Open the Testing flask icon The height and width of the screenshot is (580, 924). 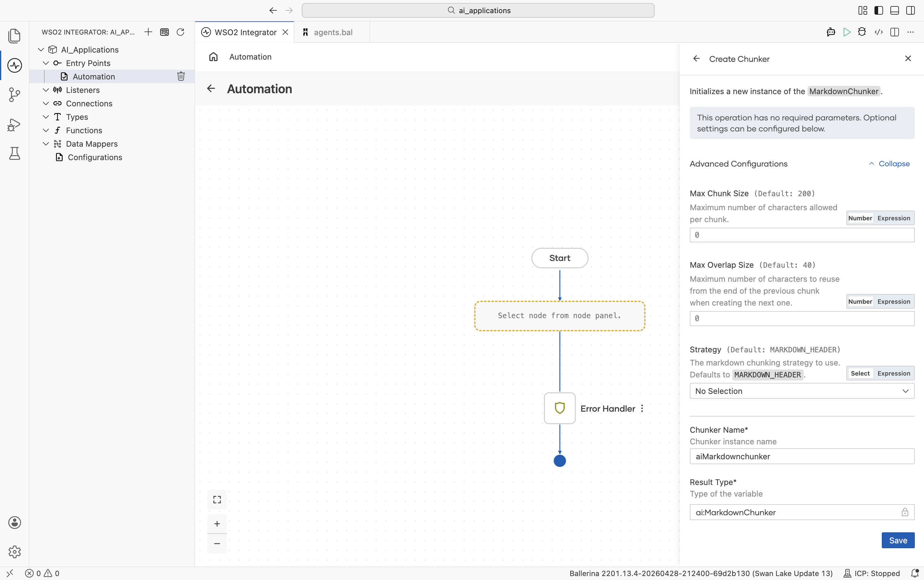(15, 153)
